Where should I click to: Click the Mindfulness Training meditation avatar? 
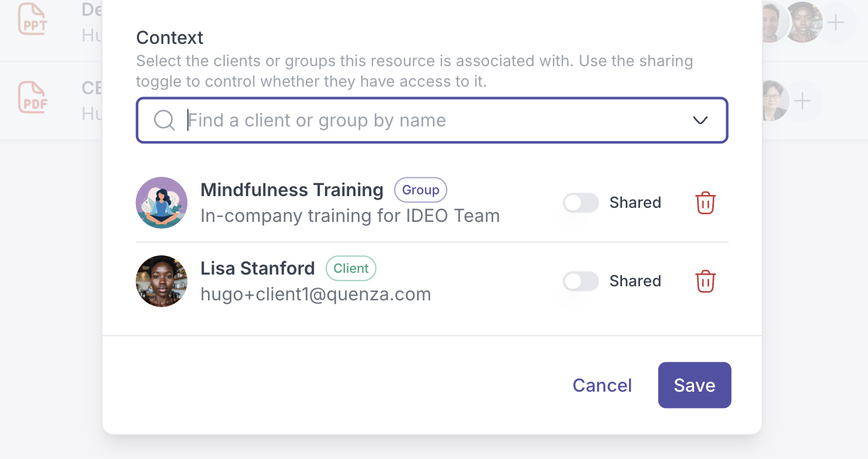(162, 203)
